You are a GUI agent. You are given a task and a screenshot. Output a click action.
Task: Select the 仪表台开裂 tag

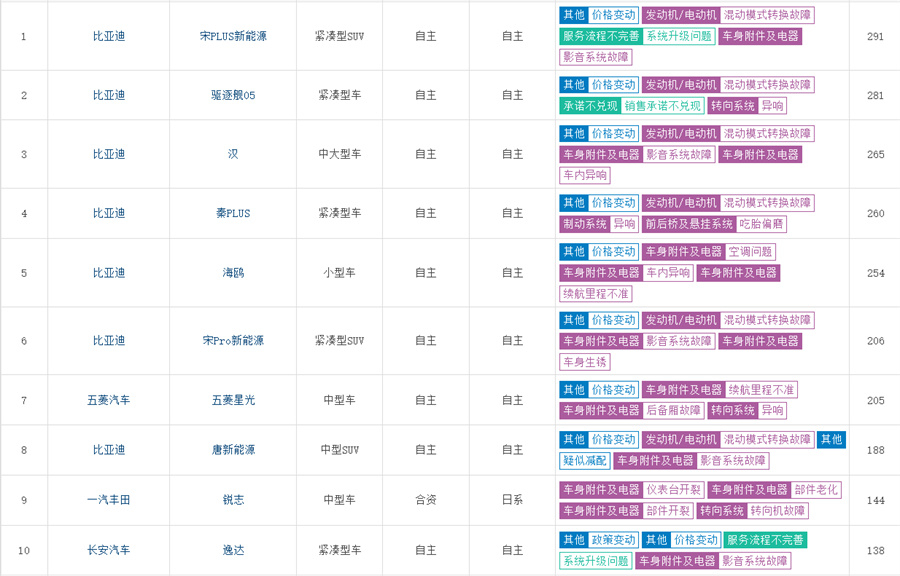673,490
